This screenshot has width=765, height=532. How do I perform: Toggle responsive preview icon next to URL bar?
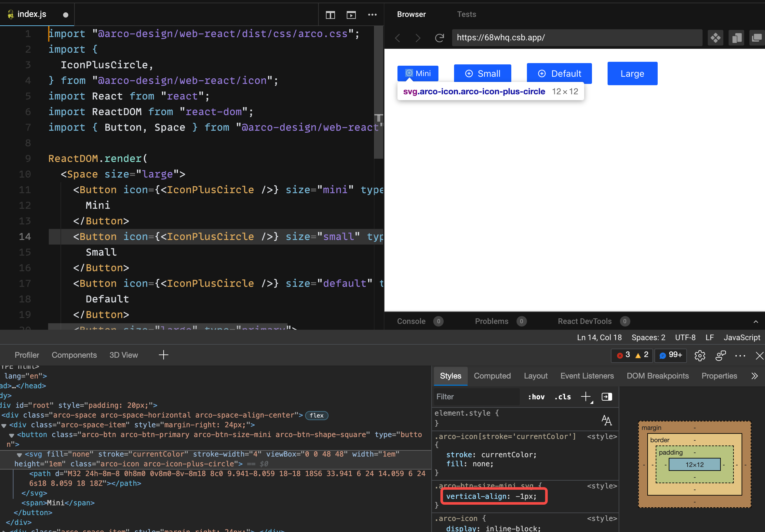(736, 38)
